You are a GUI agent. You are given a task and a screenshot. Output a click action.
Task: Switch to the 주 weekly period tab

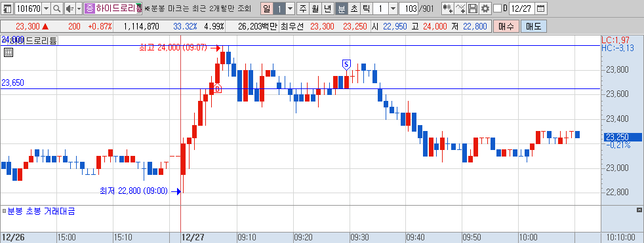click(x=304, y=9)
